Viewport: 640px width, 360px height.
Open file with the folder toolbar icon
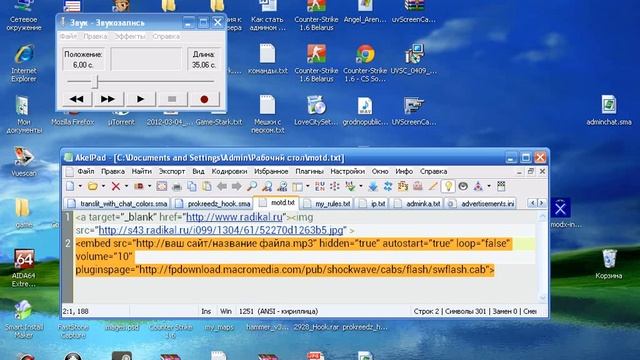[93, 187]
